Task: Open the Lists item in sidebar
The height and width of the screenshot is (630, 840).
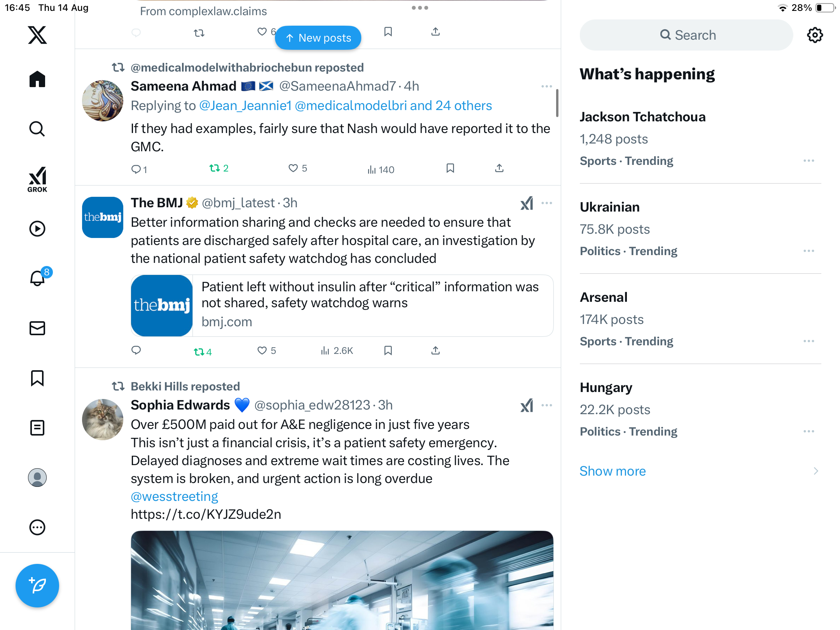Action: (37, 428)
